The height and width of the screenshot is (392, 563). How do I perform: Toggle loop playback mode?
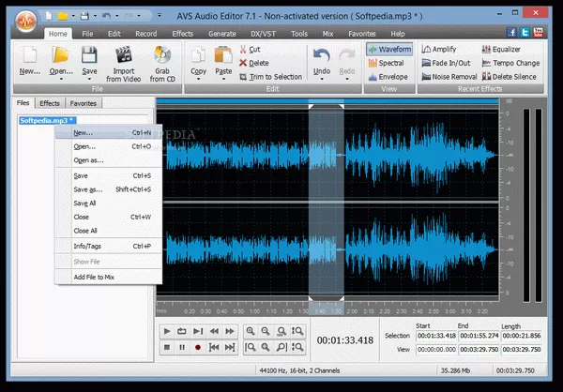pos(182,331)
